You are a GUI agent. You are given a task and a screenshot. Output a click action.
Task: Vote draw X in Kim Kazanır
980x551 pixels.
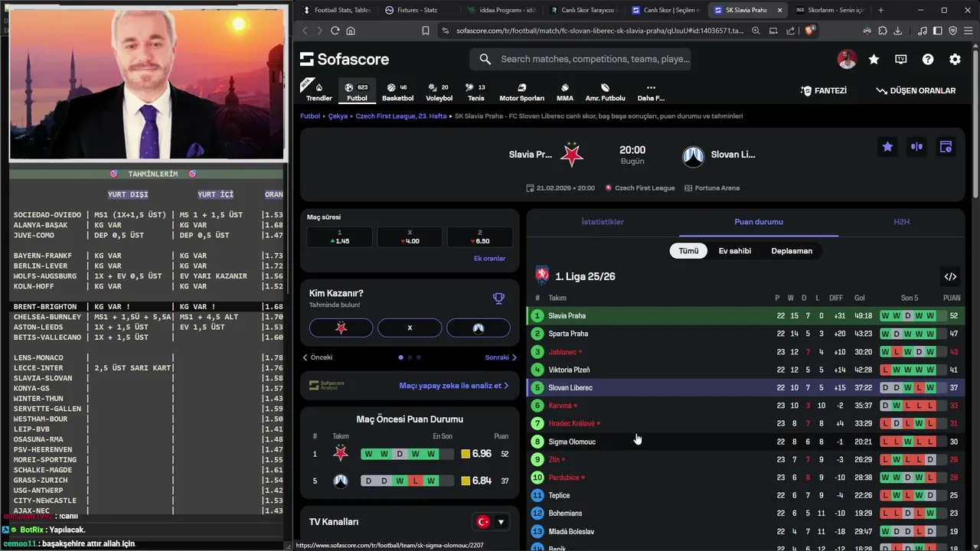[410, 328]
